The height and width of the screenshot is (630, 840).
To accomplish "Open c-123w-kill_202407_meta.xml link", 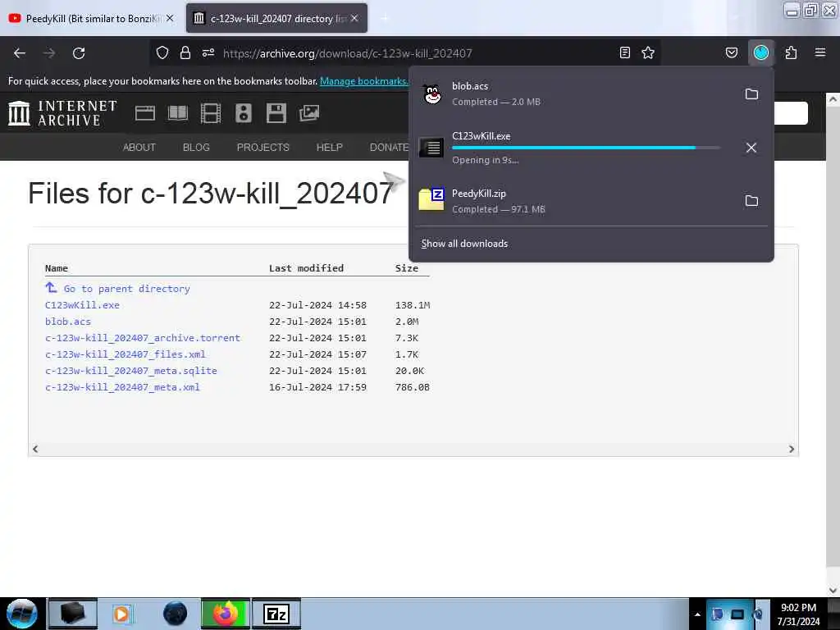I will point(122,387).
